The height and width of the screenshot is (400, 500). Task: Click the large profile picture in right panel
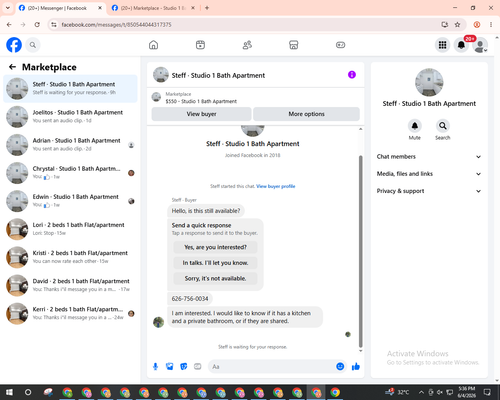[429, 83]
